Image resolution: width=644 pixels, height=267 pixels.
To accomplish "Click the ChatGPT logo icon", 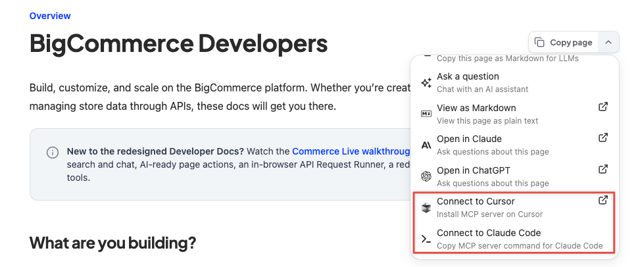I will tap(426, 177).
